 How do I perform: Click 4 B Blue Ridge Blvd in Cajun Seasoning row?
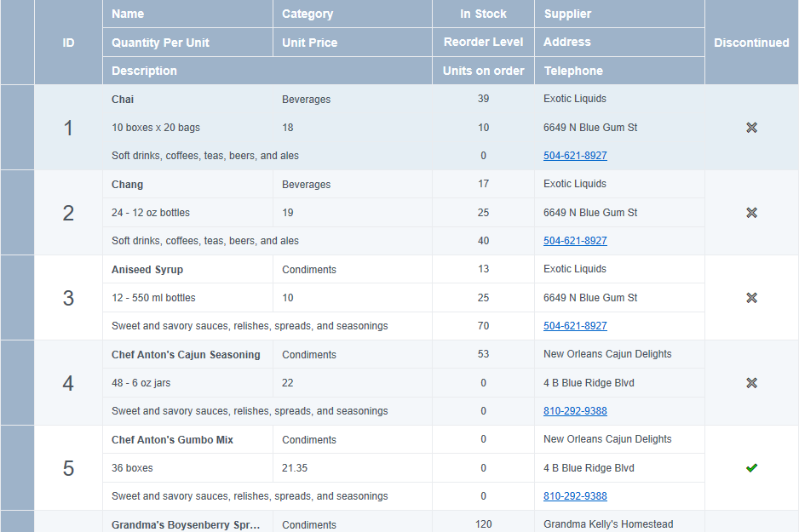coord(589,382)
